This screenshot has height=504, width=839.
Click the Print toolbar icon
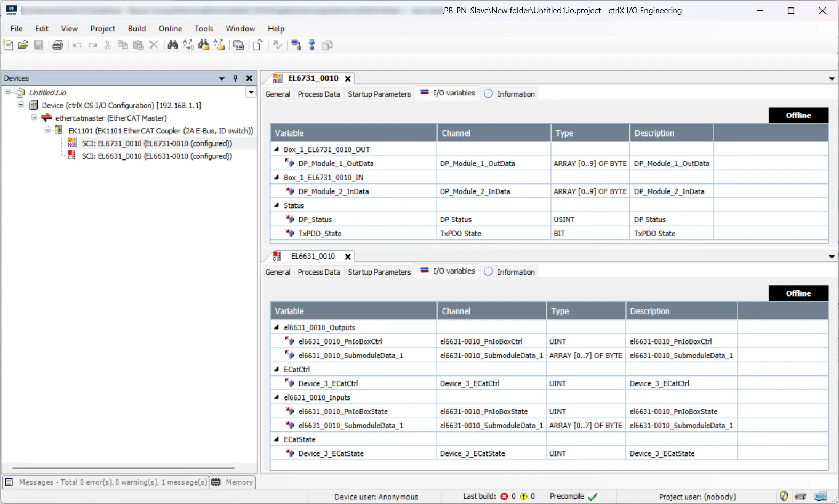pyautogui.click(x=58, y=45)
